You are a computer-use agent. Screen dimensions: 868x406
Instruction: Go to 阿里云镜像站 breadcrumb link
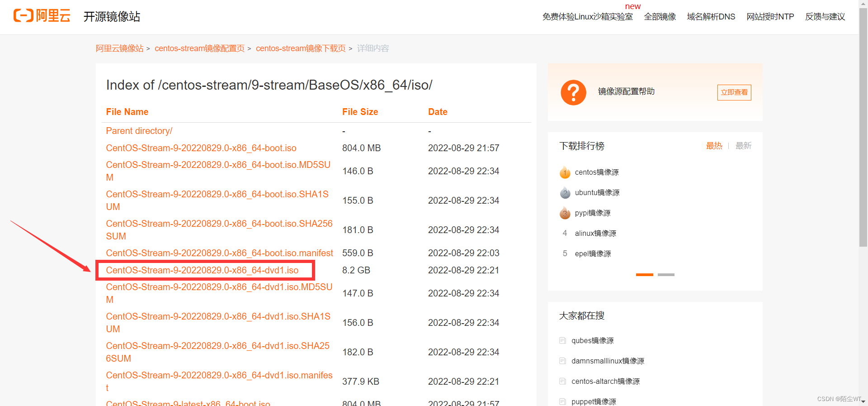pos(119,48)
